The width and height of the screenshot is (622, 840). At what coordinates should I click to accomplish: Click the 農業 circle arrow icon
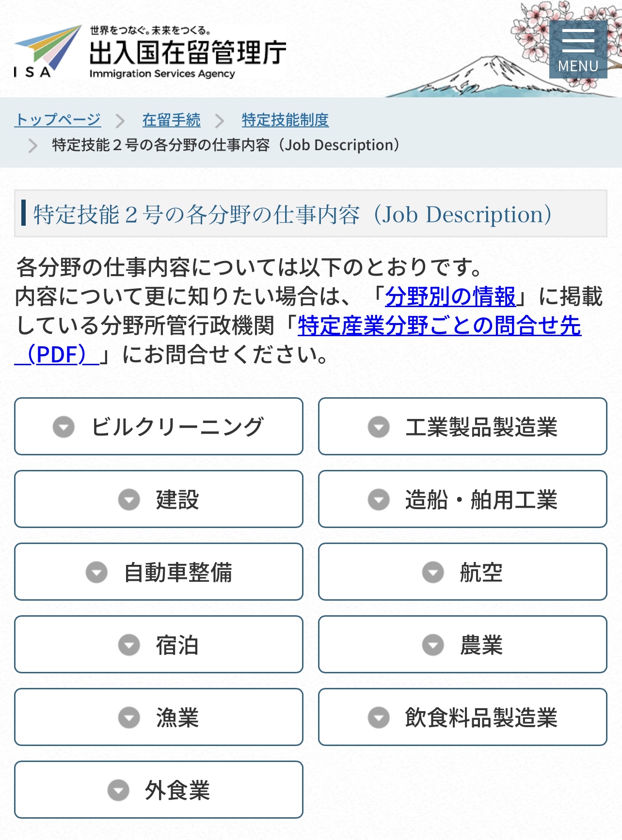pos(433,645)
